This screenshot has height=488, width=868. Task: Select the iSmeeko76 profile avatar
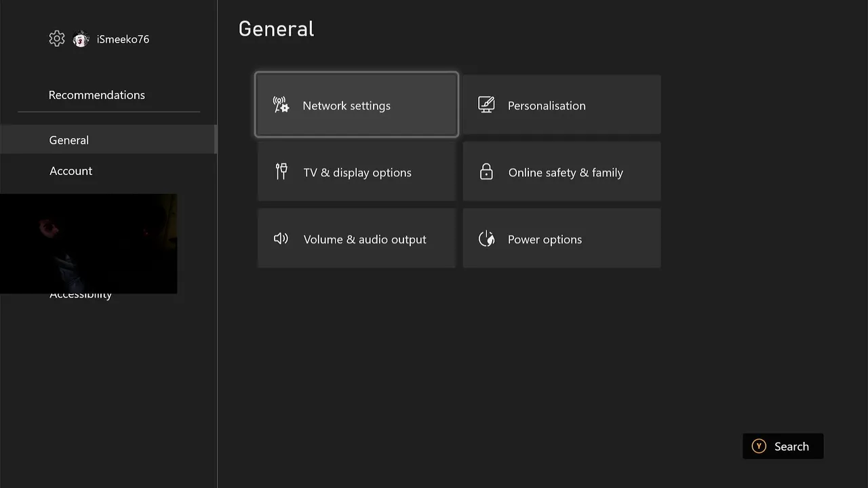tap(81, 39)
